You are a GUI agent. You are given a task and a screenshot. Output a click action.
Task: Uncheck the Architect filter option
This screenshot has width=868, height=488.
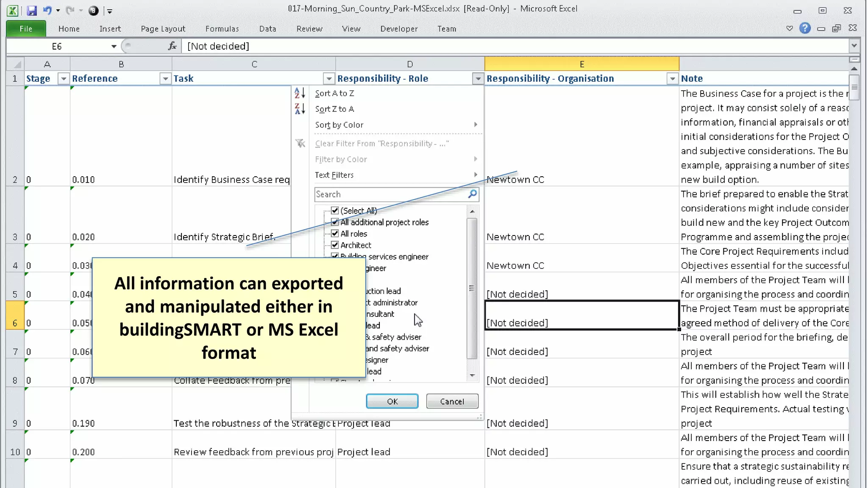[x=335, y=245]
